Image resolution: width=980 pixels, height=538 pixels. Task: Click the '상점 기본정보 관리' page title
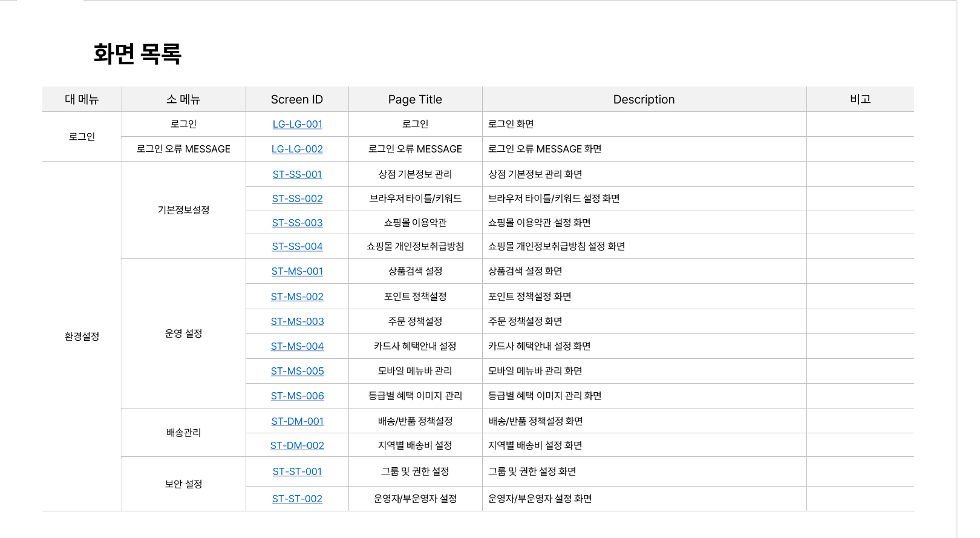(415, 174)
